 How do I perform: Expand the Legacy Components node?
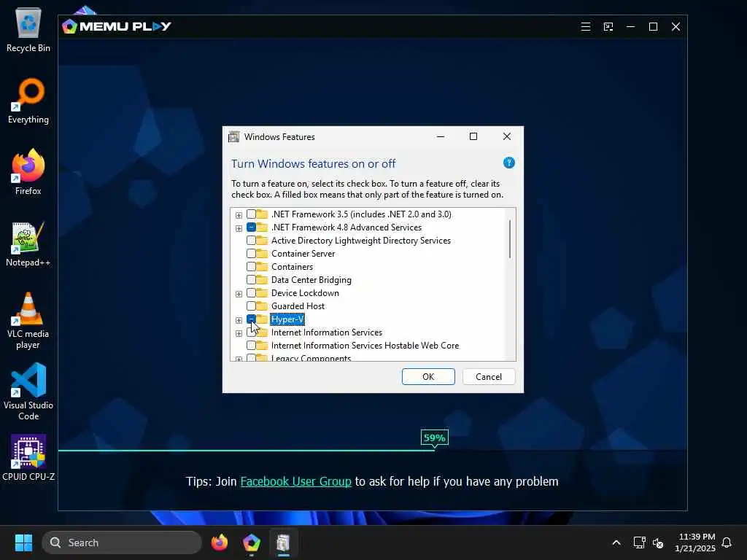(239, 359)
